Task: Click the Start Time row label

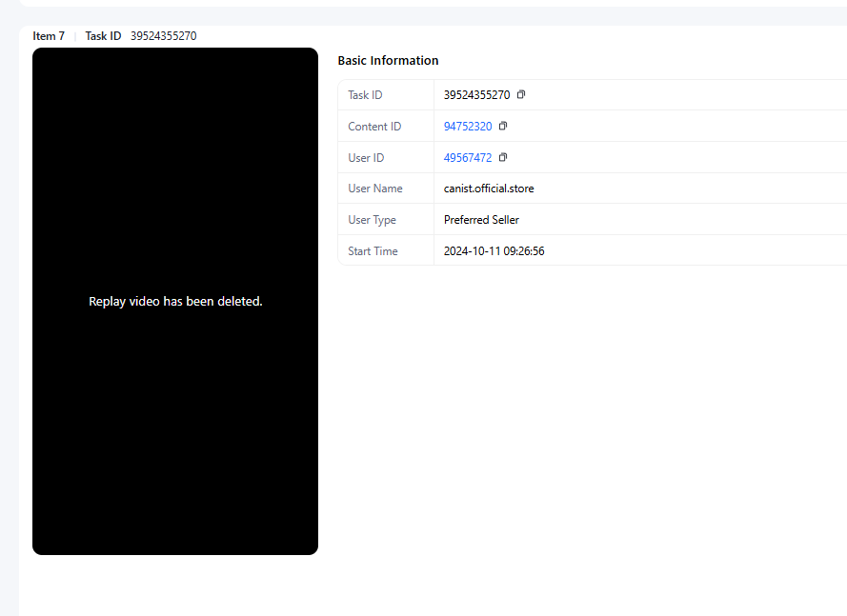Action: [x=373, y=251]
